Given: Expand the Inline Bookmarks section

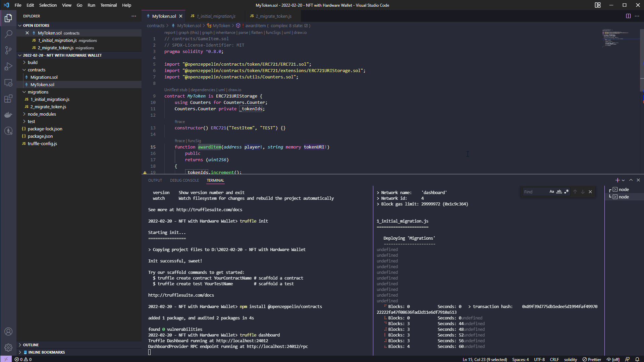Looking at the screenshot, I should 46,352.
